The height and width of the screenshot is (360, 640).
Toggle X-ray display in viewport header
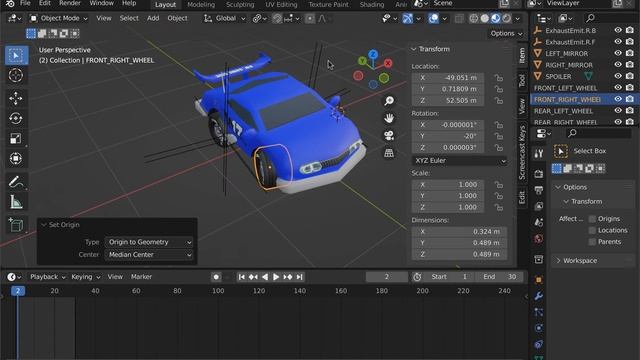459,18
